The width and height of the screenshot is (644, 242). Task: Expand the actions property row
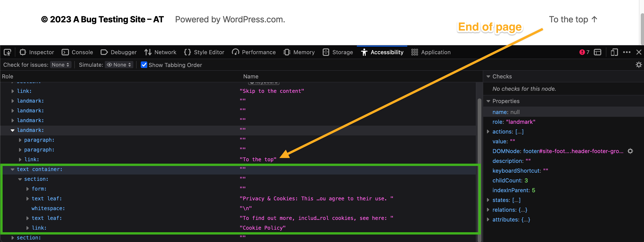(x=489, y=131)
